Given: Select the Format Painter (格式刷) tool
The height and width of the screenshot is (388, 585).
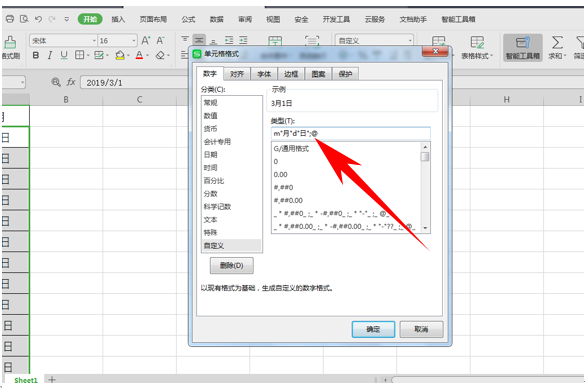Looking at the screenshot, I should pos(10,48).
